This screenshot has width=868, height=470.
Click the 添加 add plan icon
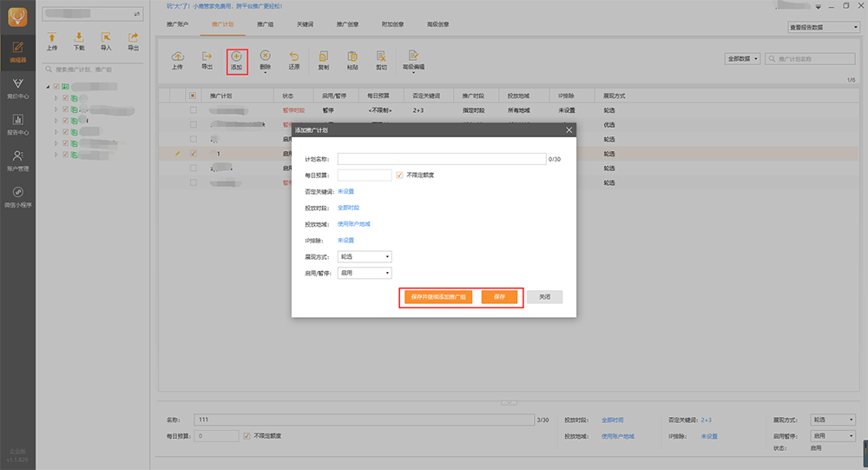[236, 61]
